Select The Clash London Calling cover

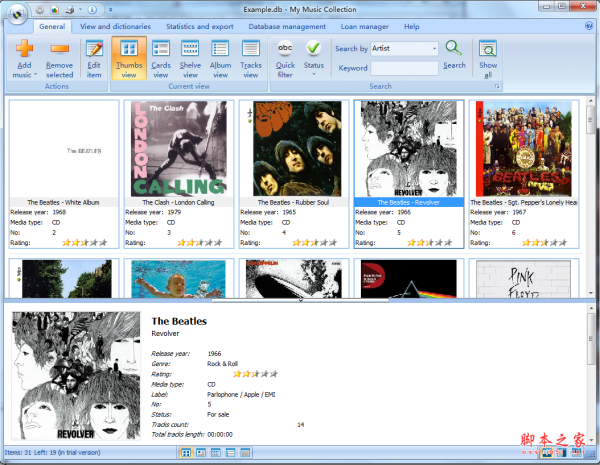point(179,149)
